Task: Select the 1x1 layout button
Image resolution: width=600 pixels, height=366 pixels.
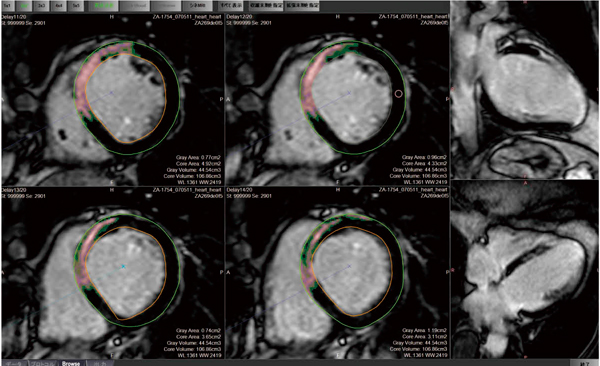Action: pos(7,6)
